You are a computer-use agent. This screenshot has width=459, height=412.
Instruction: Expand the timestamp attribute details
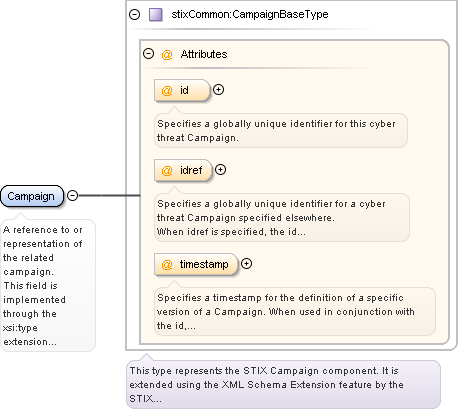(246, 264)
